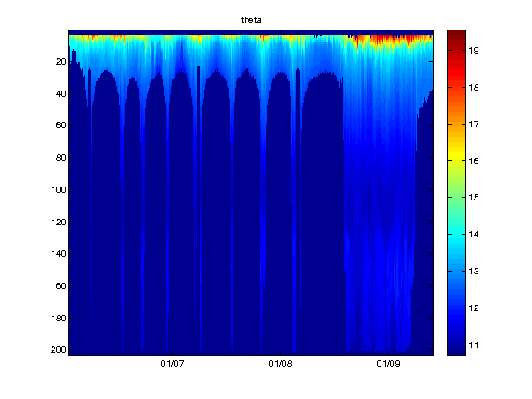Click the colorbar label 11
This screenshot has width=532, height=399.
[474, 345]
